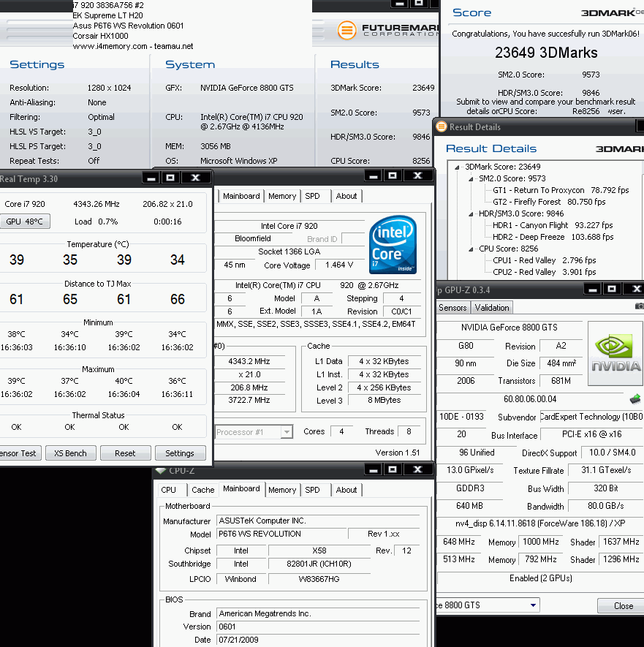
Task: Click the Core Speed 4343.2 MHz value
Action: point(249,361)
